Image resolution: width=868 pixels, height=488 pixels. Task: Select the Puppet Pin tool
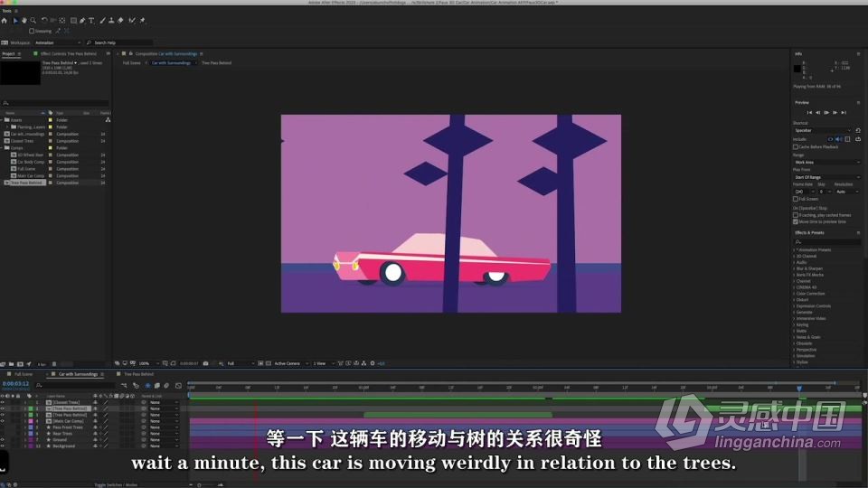click(142, 21)
